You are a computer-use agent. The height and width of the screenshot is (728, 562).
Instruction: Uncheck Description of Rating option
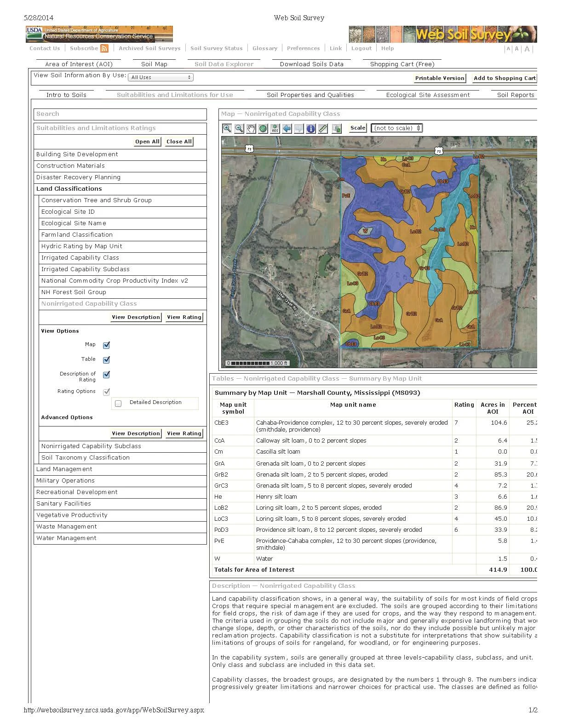(106, 375)
